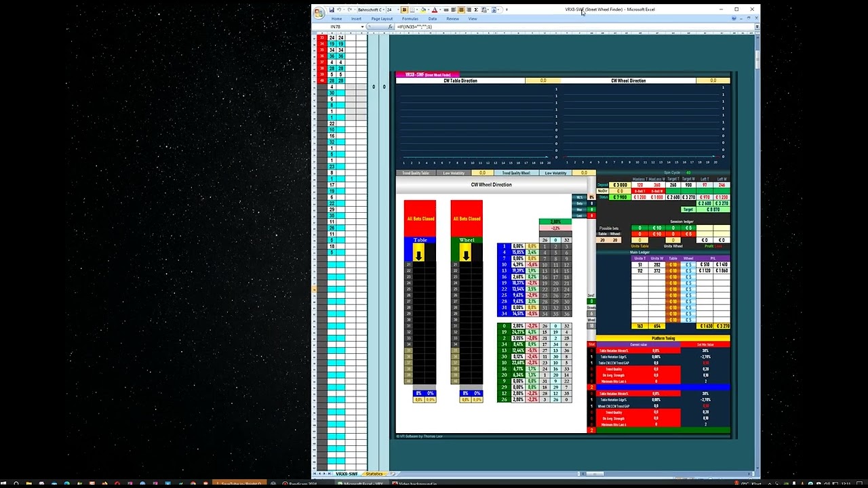Click the red All Bets Closed Table box
This screenshot has width=868, height=488.
[420, 218]
